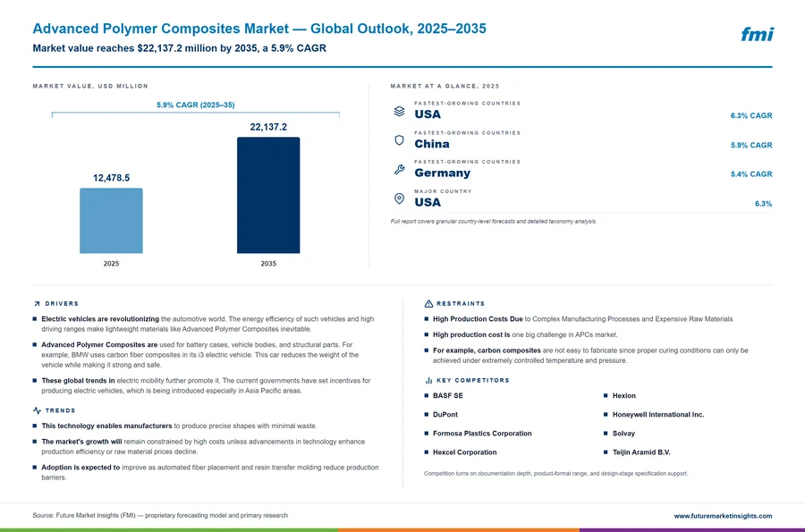
Task: Click the 2025 axis label
Action: 111,263
